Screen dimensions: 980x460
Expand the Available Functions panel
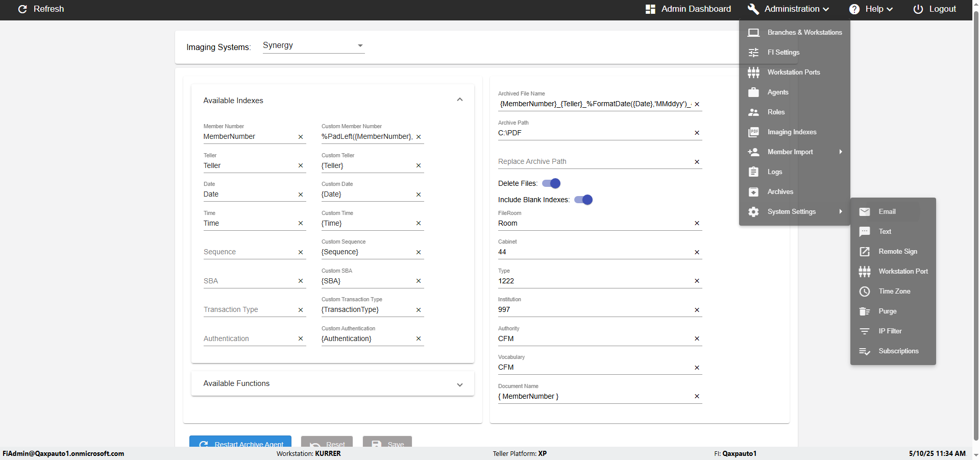460,384
